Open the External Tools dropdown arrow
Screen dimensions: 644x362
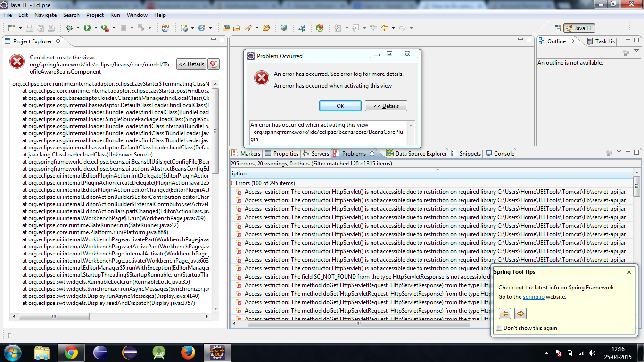tap(114, 28)
